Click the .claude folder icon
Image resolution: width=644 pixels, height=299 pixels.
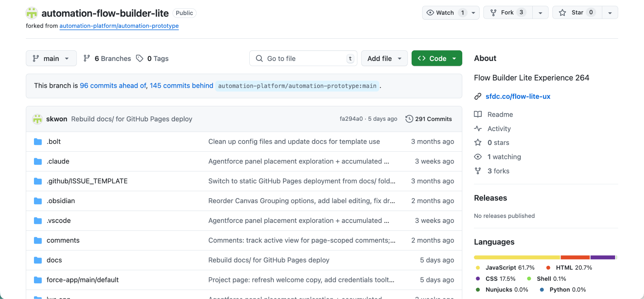[x=38, y=162]
